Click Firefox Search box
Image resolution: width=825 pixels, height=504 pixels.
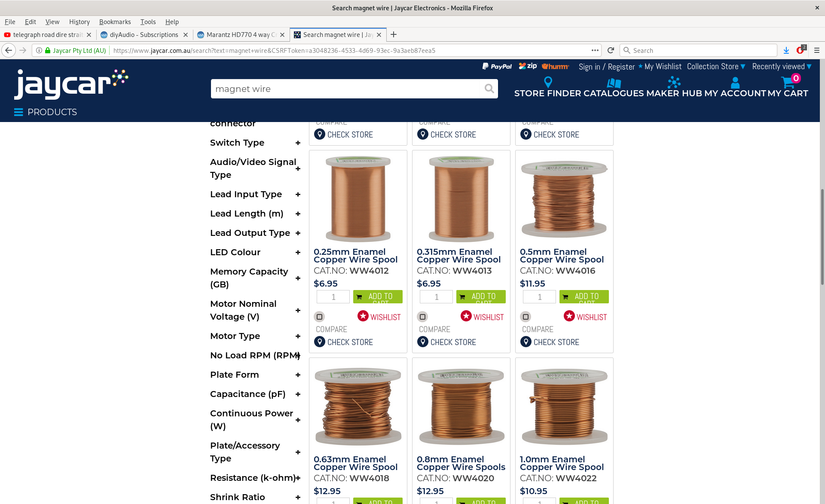pos(698,50)
